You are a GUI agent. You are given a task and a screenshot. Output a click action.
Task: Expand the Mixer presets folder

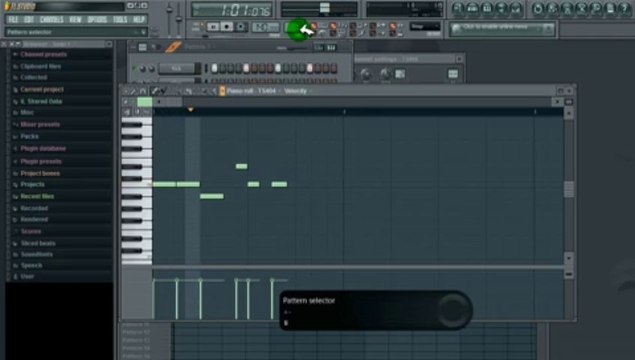tap(40, 124)
